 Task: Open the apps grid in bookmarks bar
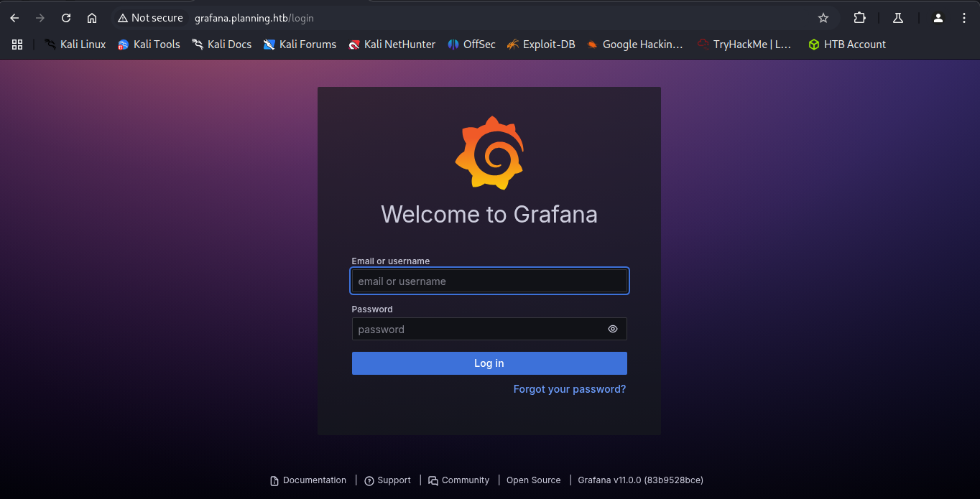coord(17,45)
